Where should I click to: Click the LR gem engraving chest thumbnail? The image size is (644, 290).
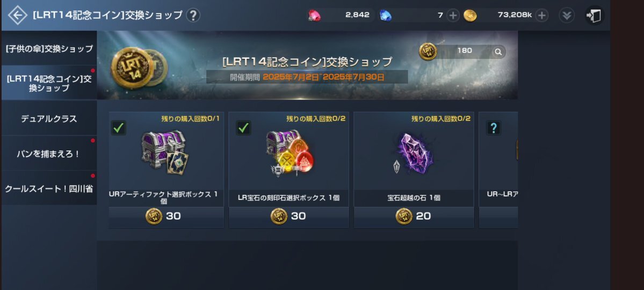tap(289, 152)
